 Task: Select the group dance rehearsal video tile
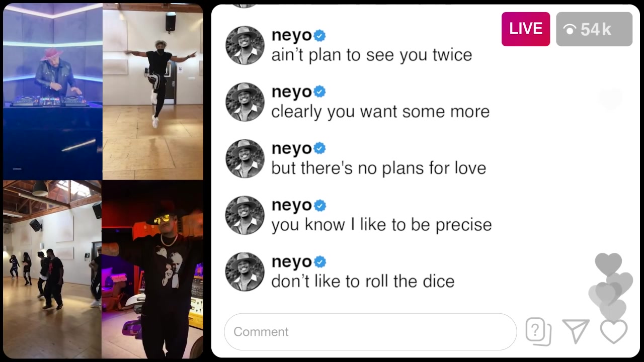point(52,269)
